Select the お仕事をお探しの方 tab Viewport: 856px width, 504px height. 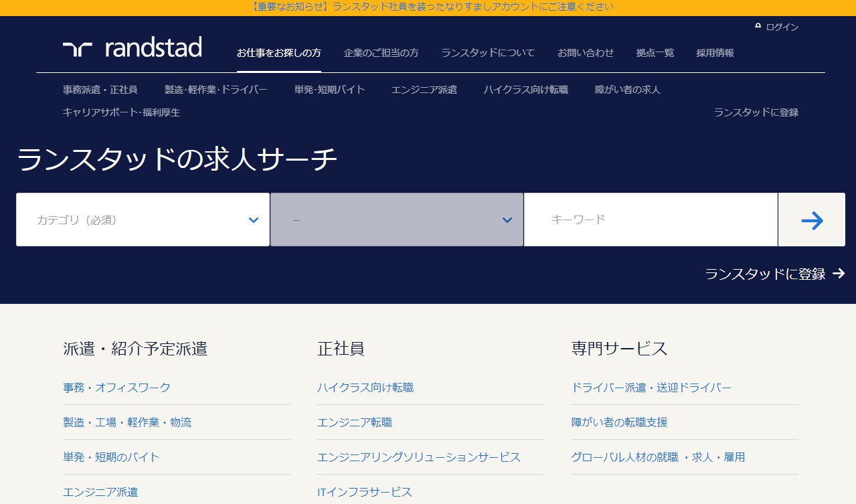click(x=279, y=53)
